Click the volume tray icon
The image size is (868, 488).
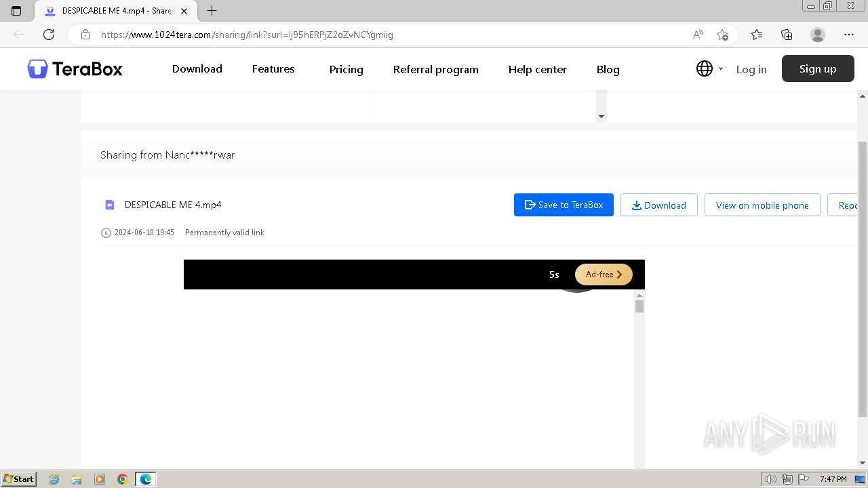click(x=770, y=479)
